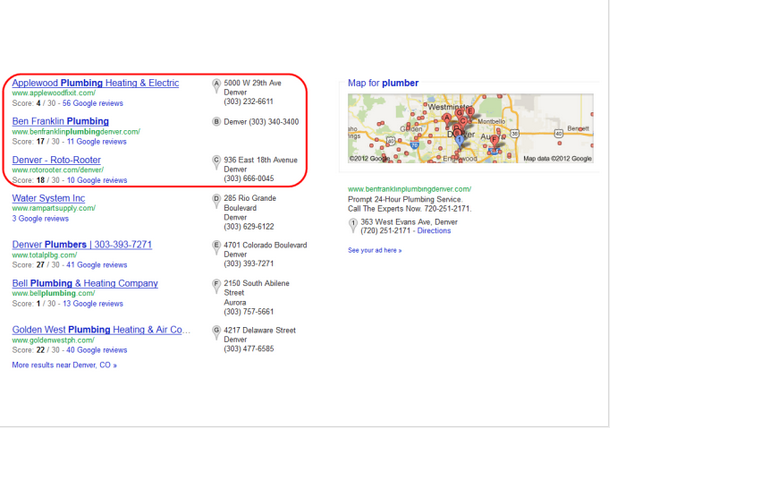This screenshot has height=480, width=768.
Task: Click map pin F beside 2150 South Abilene Street
Action: click(216, 286)
